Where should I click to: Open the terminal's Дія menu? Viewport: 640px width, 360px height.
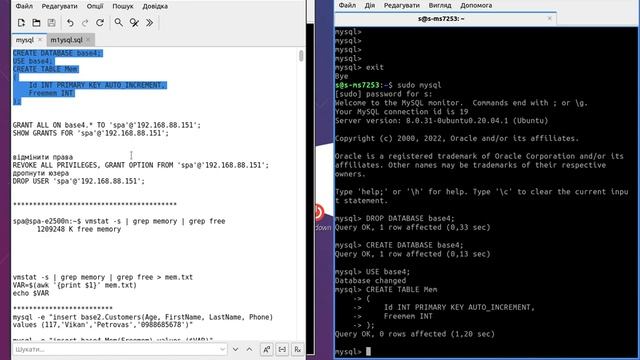coord(370,5)
